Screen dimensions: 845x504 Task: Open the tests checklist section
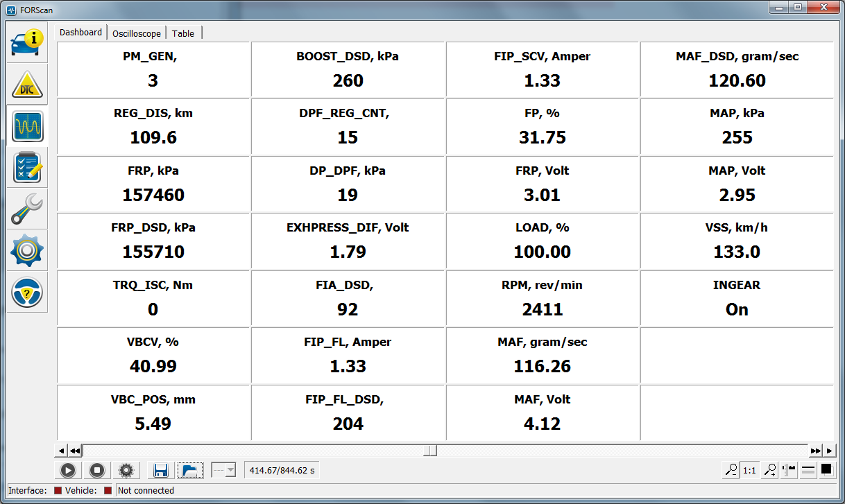click(27, 168)
